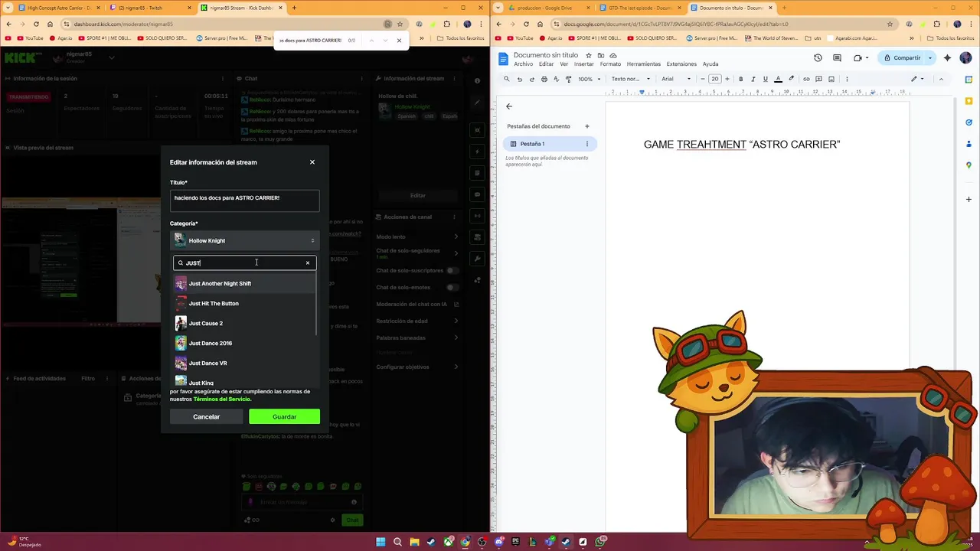Open Discord from Windows taskbar

click(499, 542)
